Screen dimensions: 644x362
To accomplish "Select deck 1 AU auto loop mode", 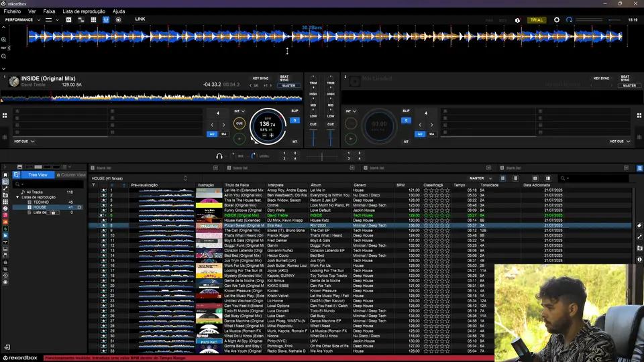I will pyautogui.click(x=212, y=134).
